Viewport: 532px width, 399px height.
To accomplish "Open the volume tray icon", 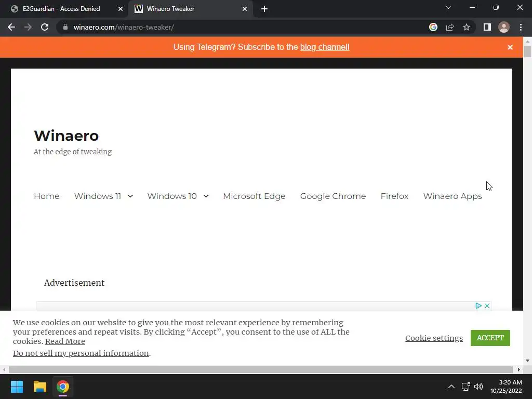I will (478, 387).
